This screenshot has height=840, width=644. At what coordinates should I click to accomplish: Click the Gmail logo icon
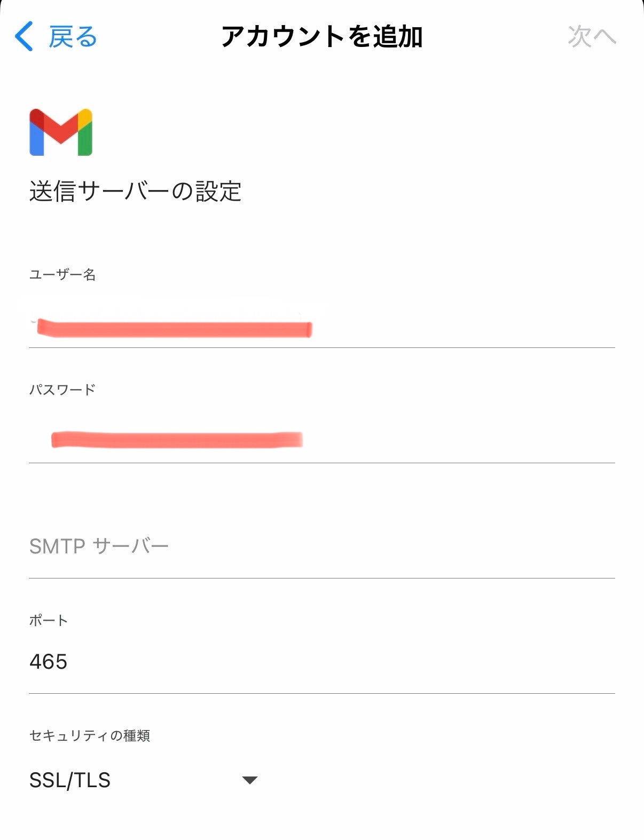pos(61,132)
